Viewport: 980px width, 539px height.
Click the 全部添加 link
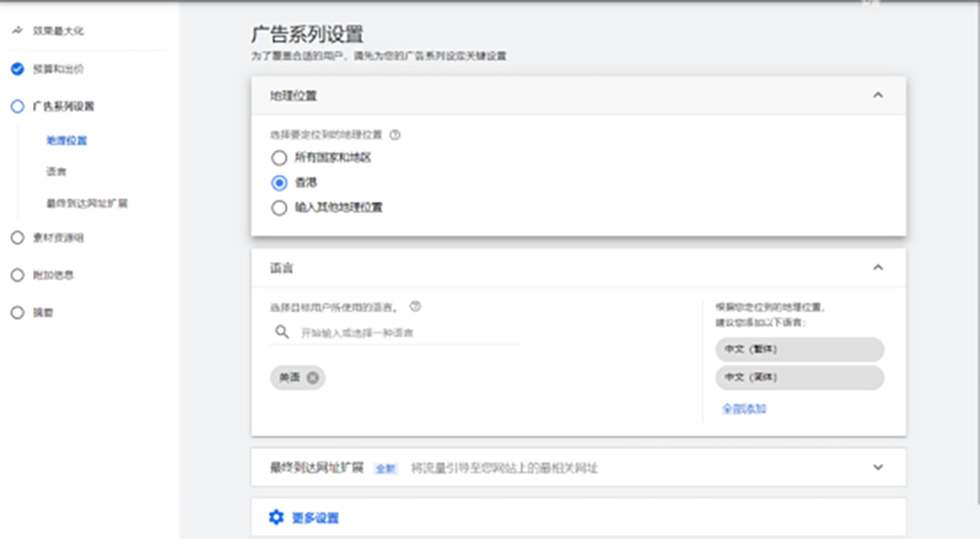coord(744,408)
